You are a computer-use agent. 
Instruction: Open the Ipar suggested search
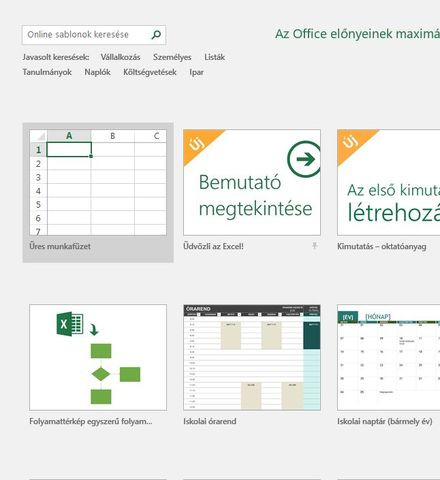tap(196, 72)
